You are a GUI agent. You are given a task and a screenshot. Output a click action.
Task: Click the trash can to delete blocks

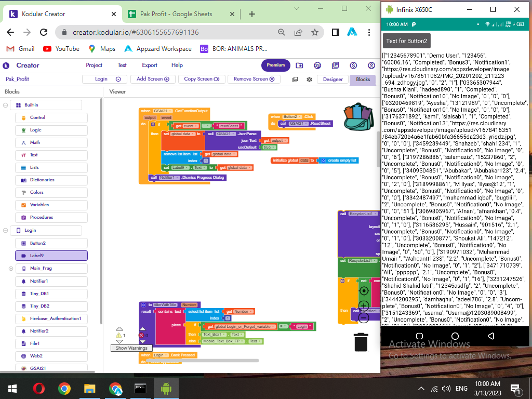(x=361, y=343)
